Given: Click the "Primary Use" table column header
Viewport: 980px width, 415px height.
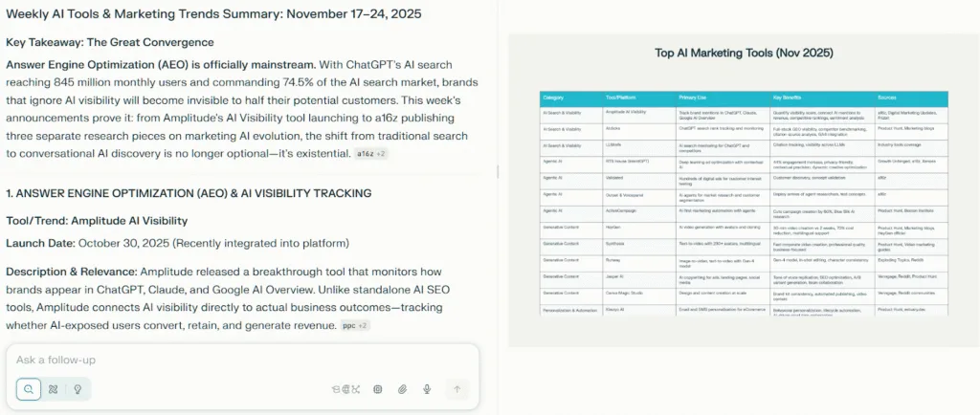Looking at the screenshot, I should click(x=696, y=98).
